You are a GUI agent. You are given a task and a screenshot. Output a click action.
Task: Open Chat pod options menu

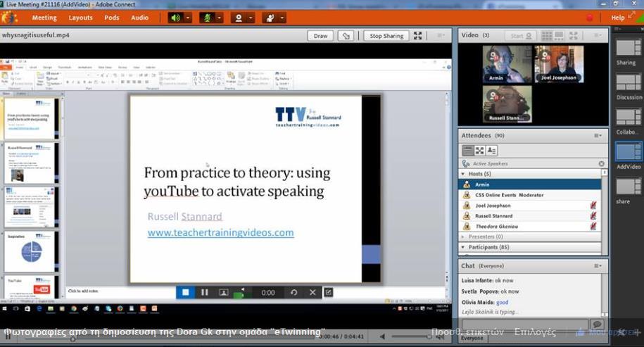598,266
